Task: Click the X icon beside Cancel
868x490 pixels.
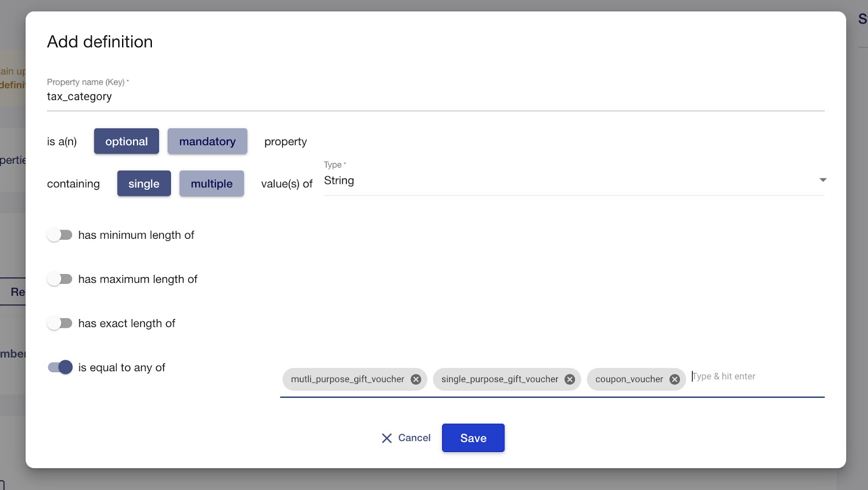Action: coord(386,438)
